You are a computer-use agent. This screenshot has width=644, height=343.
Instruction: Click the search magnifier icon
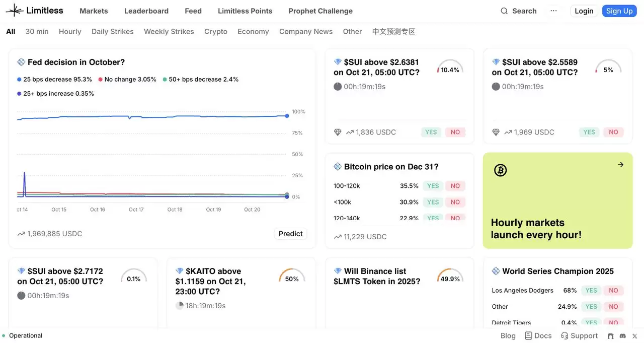coord(504,11)
